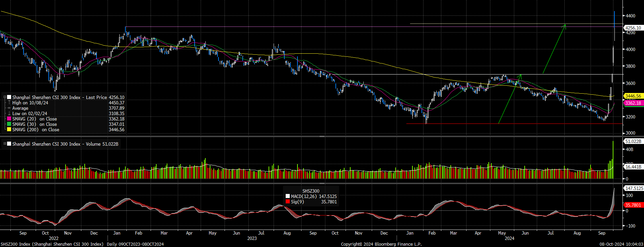This screenshot has height=247, width=644.
Task: Select the 'High on 10/08/24' legend row
Action: tap(66, 103)
